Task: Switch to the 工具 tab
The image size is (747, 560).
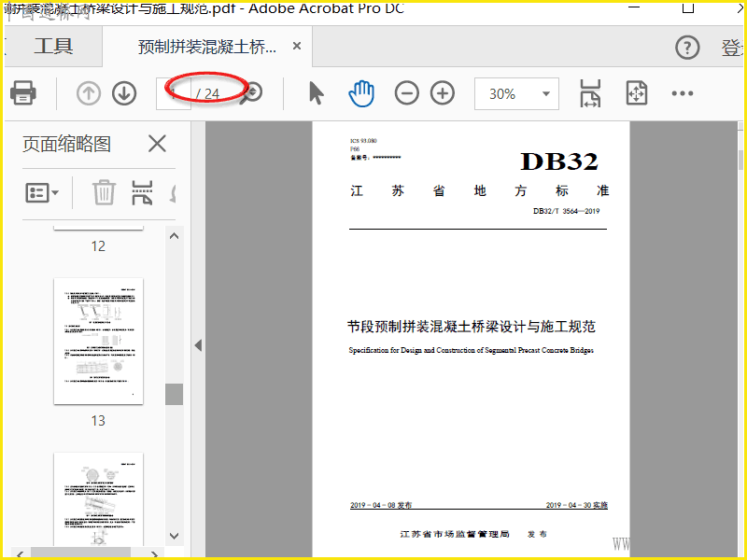Action: (53, 46)
